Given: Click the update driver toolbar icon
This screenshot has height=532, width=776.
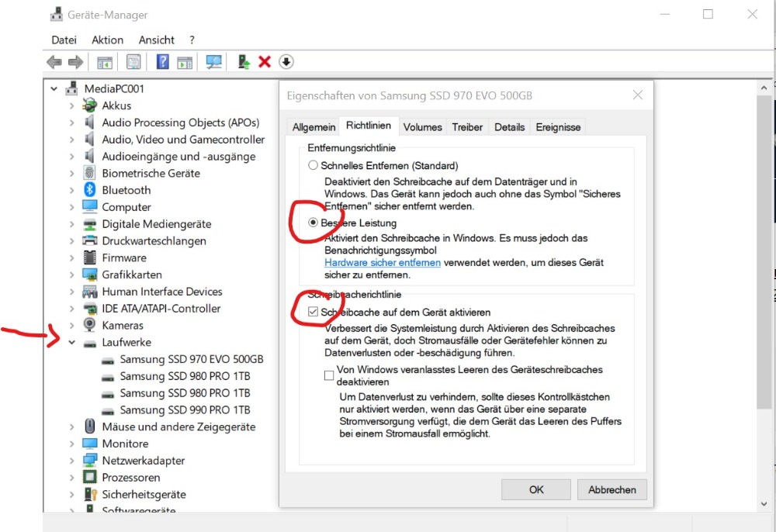Looking at the screenshot, I should [x=244, y=62].
